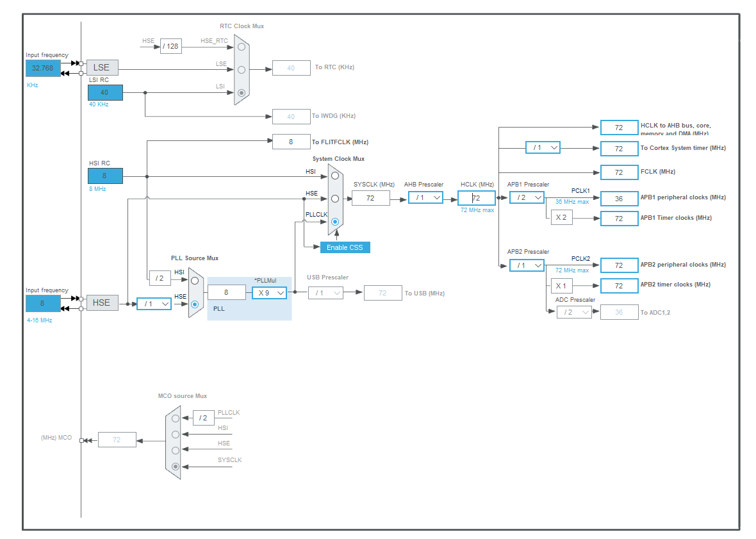Open the APB2 Prescaler dropdown
Image resolution: width=756 pixels, height=539 pixels.
click(x=526, y=265)
